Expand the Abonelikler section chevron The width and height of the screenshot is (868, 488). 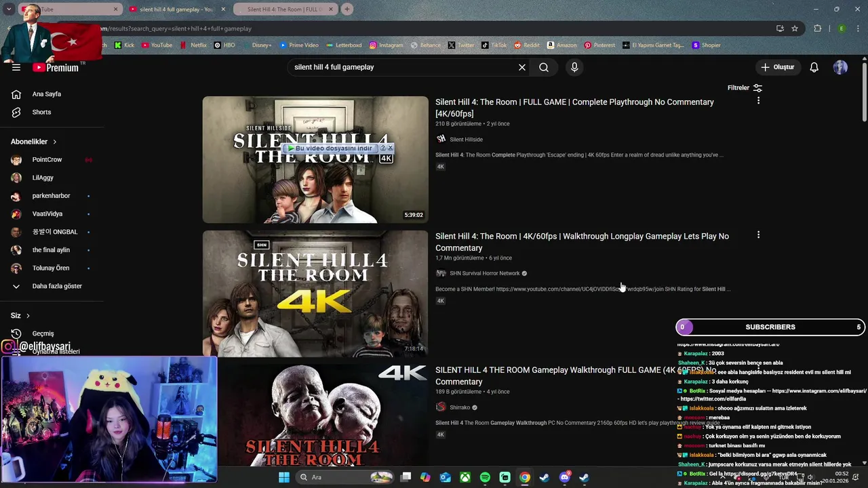[54, 142]
